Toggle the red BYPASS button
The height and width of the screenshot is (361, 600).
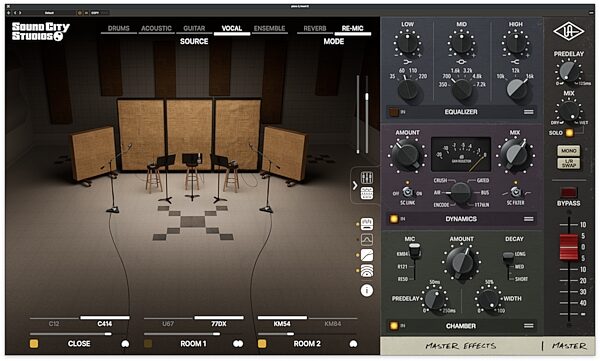tap(568, 192)
